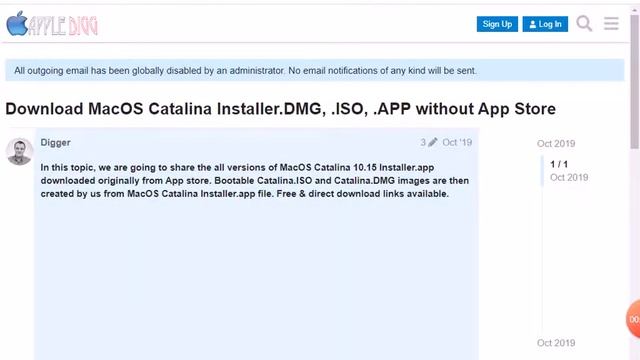This screenshot has width=640, height=360.
Task: Jump to top Oct 2019 timeline date
Action: tap(556, 144)
